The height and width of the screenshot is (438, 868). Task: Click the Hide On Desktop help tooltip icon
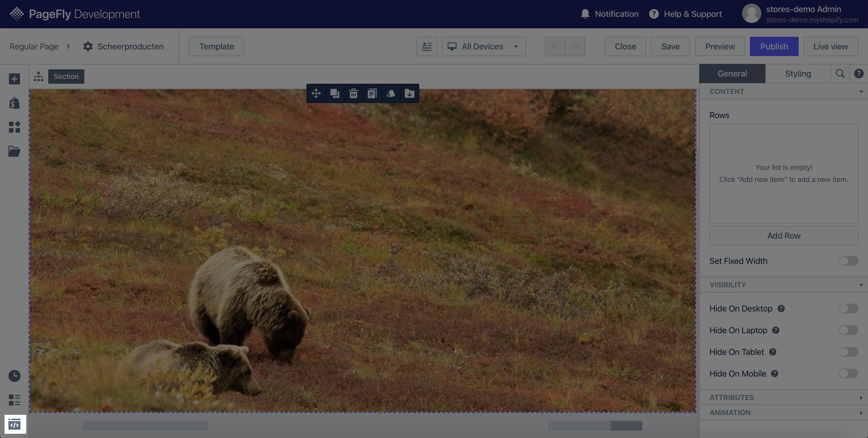click(781, 308)
